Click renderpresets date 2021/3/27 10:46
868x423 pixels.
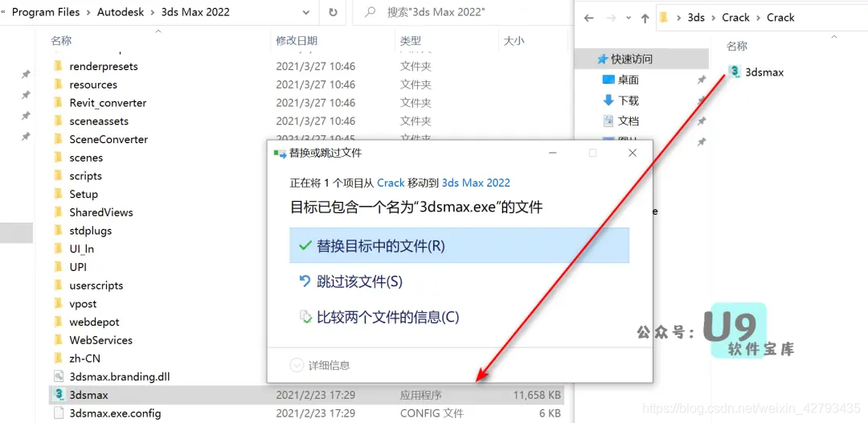click(x=316, y=66)
